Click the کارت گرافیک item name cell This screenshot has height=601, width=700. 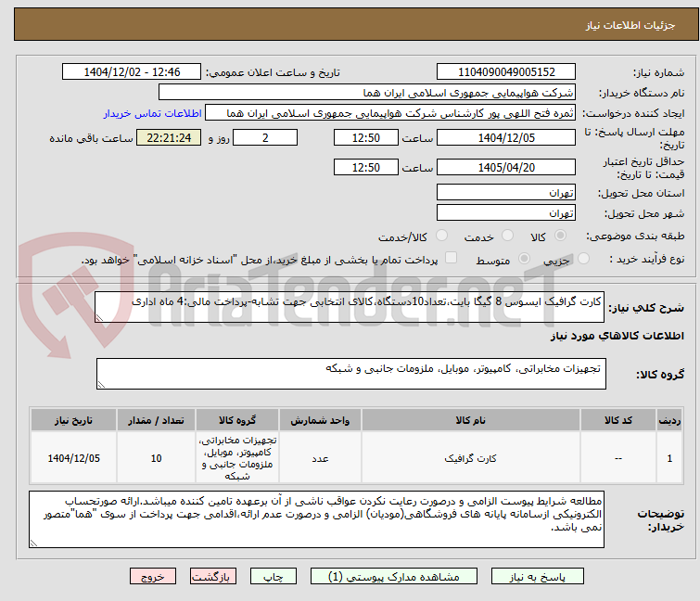click(471, 458)
